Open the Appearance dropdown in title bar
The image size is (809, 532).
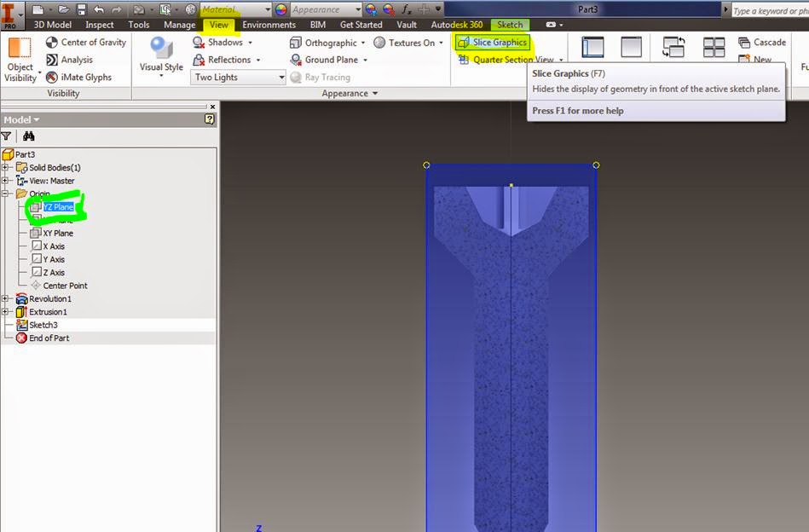click(326, 9)
